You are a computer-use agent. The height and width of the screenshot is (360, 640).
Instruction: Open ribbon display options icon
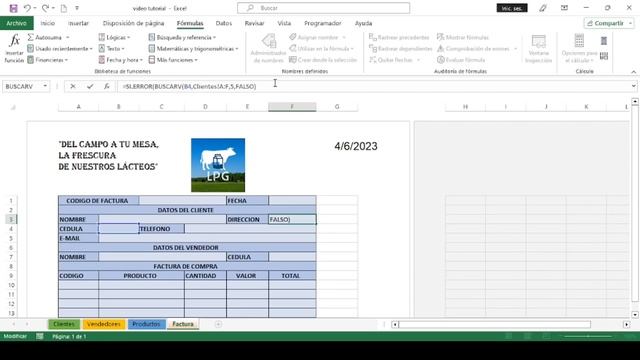tap(564, 8)
